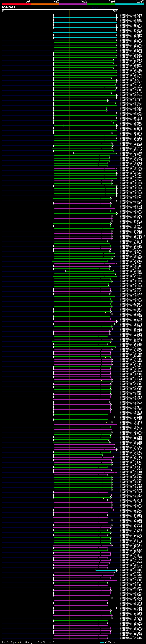The image size is (146, 644).
Task: Select the UniRef100_C6T2Z0 label
Action: 131,22
